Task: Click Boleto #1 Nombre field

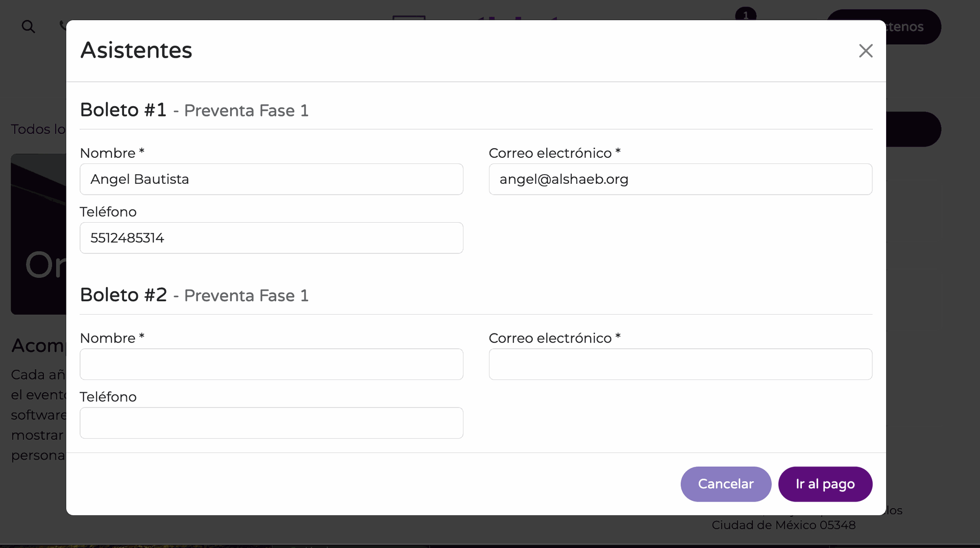Action: (x=272, y=179)
